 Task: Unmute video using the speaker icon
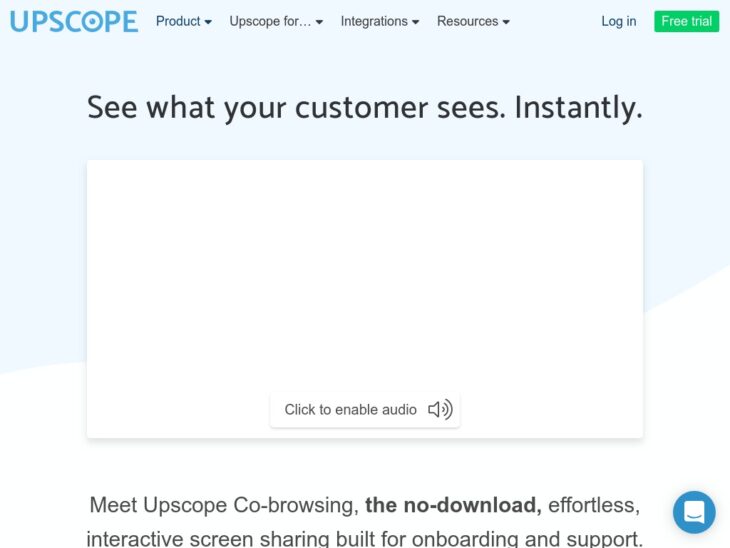pos(440,409)
